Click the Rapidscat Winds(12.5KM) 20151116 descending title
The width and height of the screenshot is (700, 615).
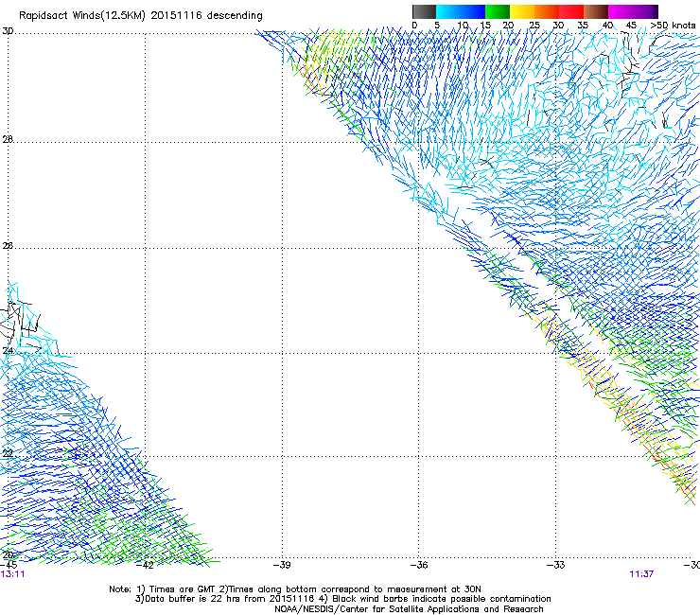tap(141, 16)
